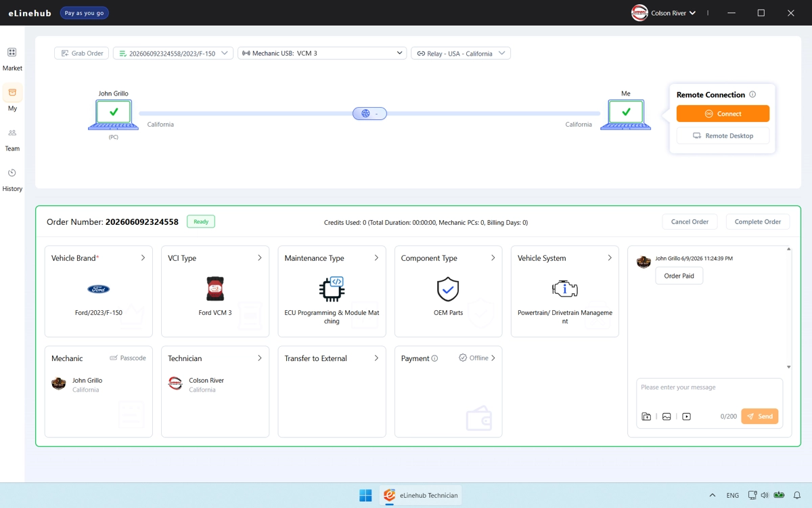Click the OEM Parts shield icon

448,289
